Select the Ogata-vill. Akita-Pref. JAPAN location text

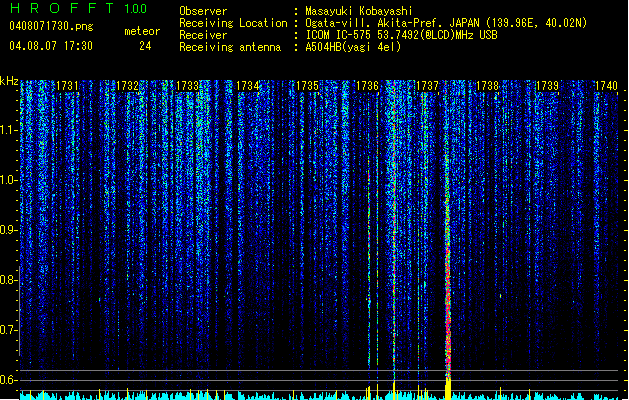(x=446, y=23)
